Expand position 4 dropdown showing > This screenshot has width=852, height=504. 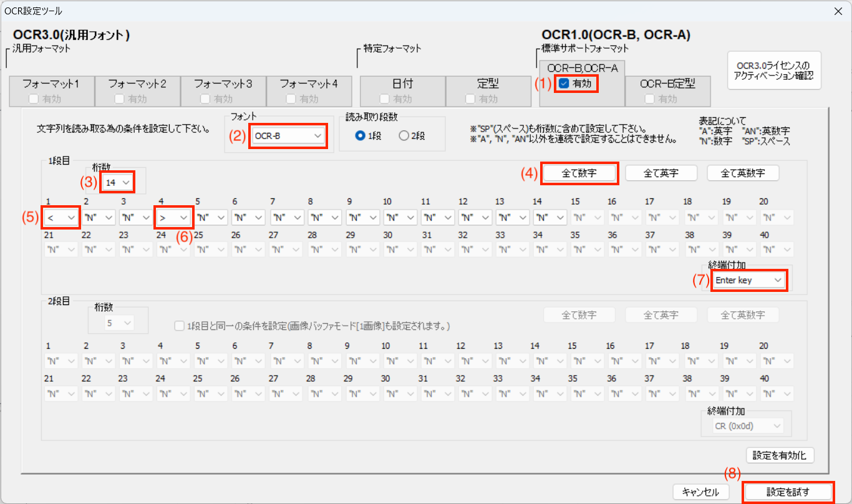(x=173, y=217)
